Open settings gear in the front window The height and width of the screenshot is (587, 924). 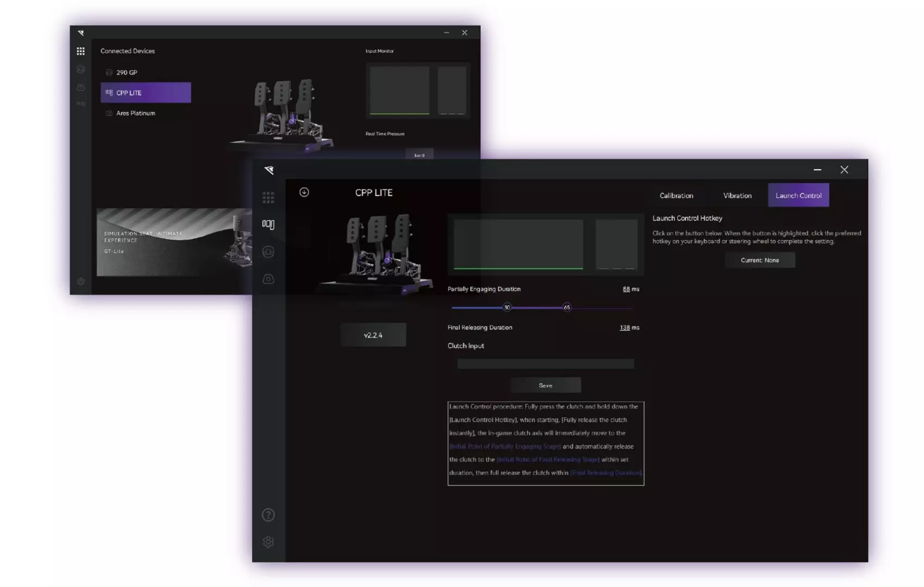268,542
